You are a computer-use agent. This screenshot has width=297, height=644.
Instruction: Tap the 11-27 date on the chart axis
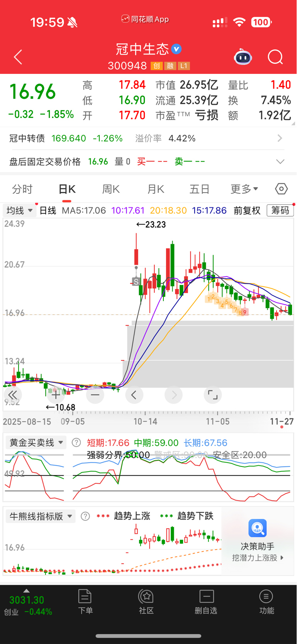282,422
